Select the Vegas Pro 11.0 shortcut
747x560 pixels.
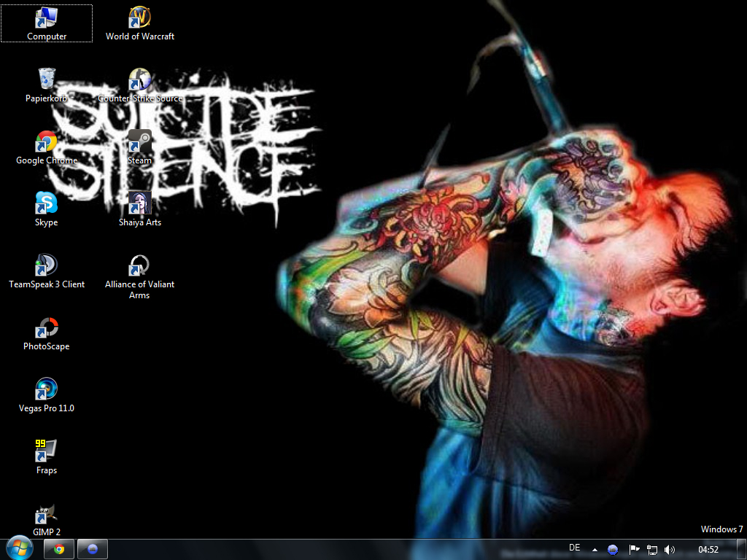tap(46, 395)
